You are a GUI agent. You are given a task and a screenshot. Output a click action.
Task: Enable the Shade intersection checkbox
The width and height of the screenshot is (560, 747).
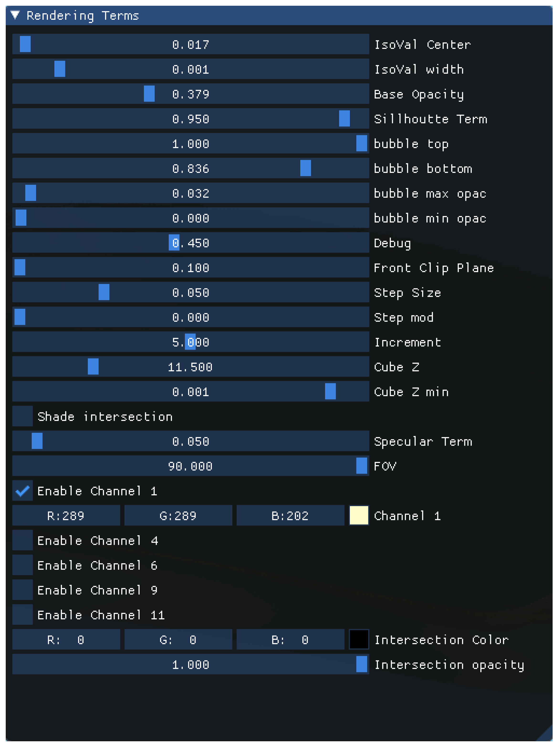tap(23, 416)
